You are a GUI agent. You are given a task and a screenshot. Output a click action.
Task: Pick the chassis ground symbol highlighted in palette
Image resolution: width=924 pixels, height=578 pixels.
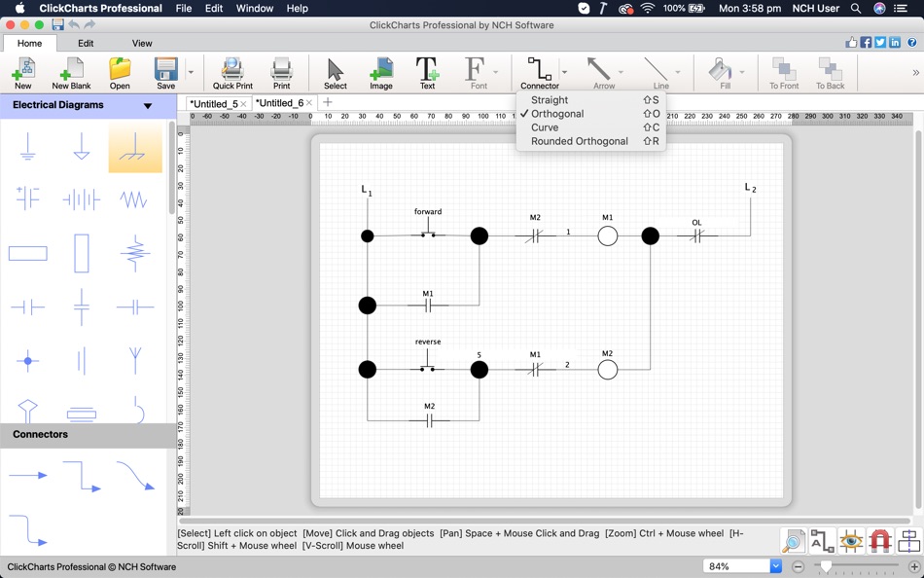tap(135, 147)
